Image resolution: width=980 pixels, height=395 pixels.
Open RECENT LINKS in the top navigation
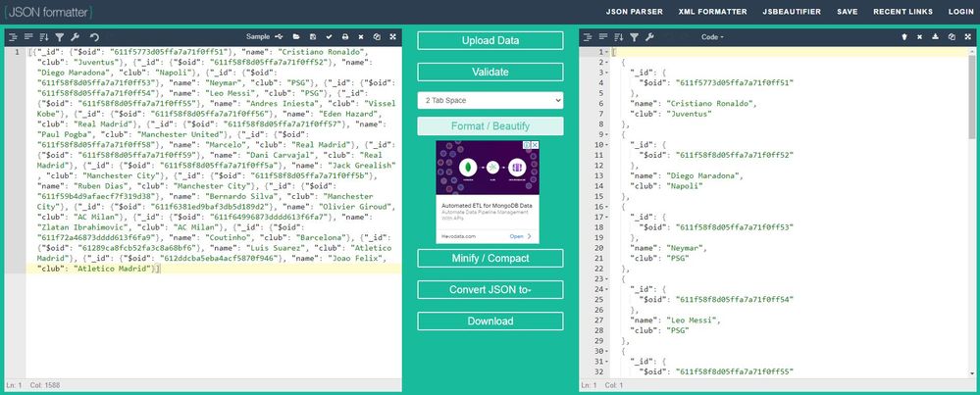pyautogui.click(x=903, y=12)
